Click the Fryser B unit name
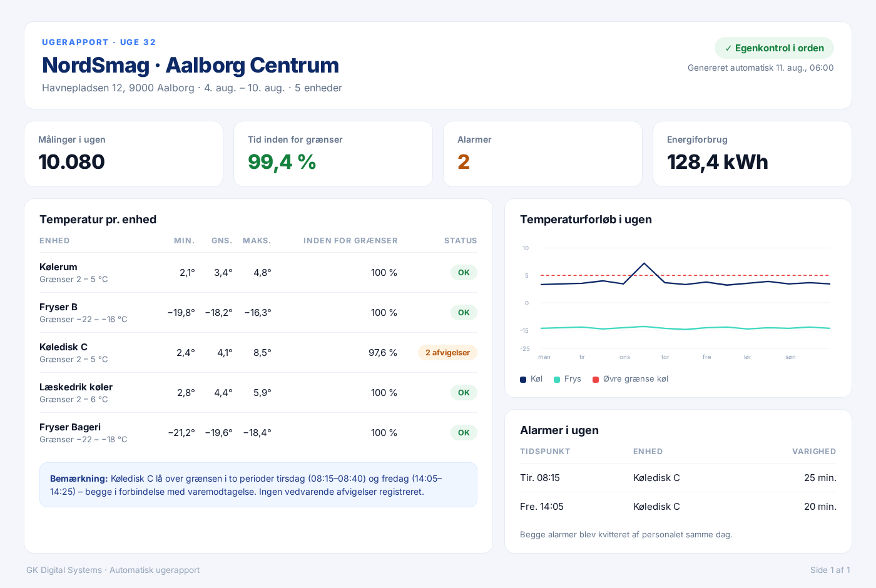Screen dimensions: 876x588 click(58, 307)
